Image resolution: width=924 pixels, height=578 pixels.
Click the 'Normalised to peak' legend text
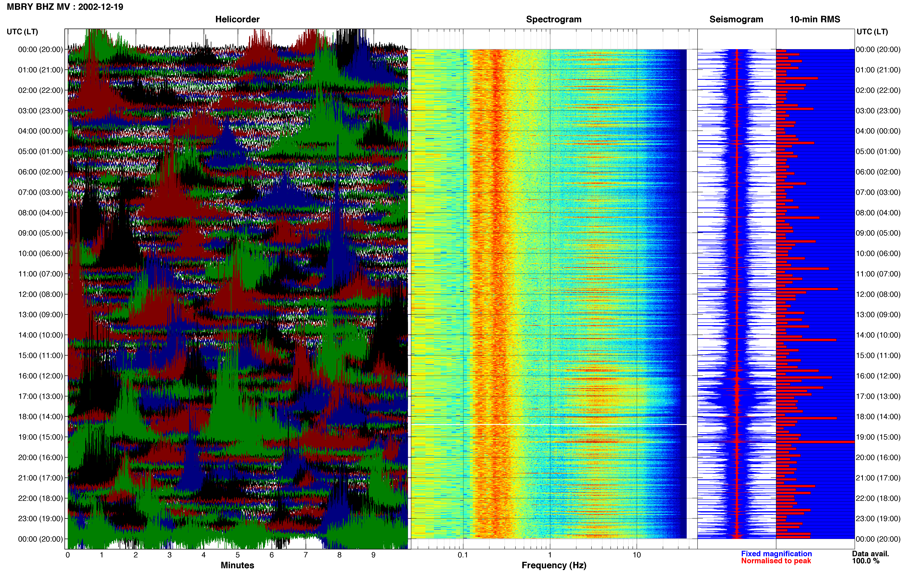point(776,561)
